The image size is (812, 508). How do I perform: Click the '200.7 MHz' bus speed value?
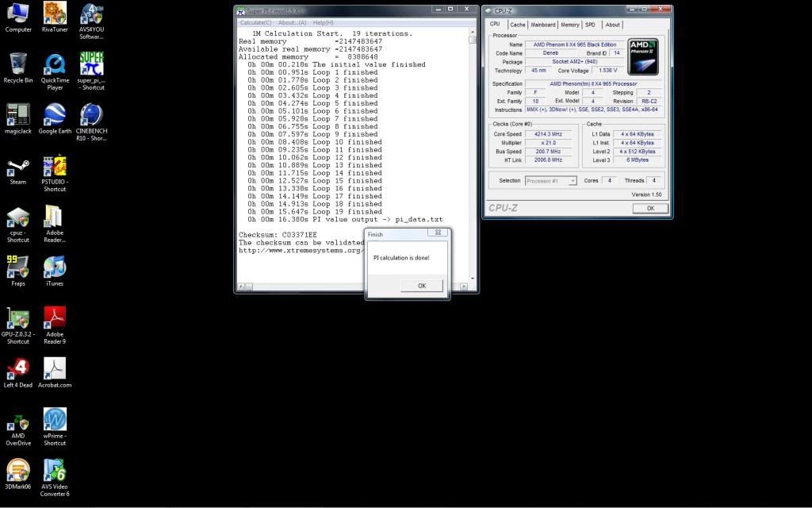pyautogui.click(x=548, y=152)
